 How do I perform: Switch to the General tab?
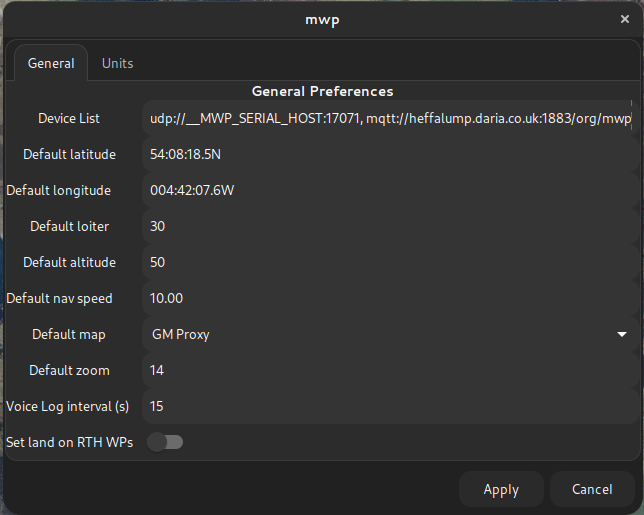click(51, 63)
